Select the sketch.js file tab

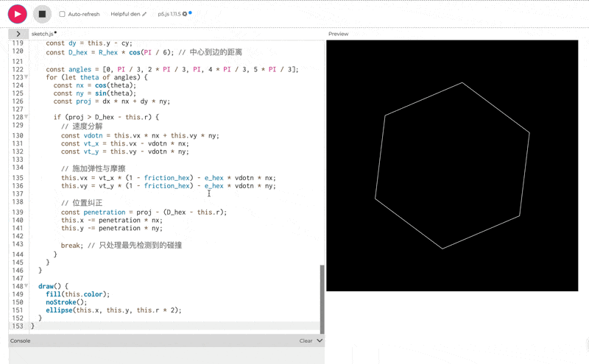point(43,34)
